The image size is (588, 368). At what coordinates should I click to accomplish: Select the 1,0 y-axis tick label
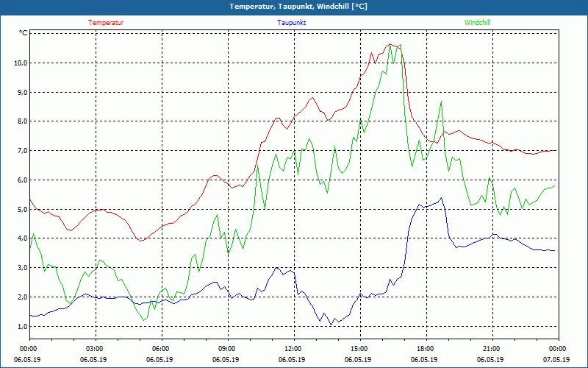click(22, 326)
